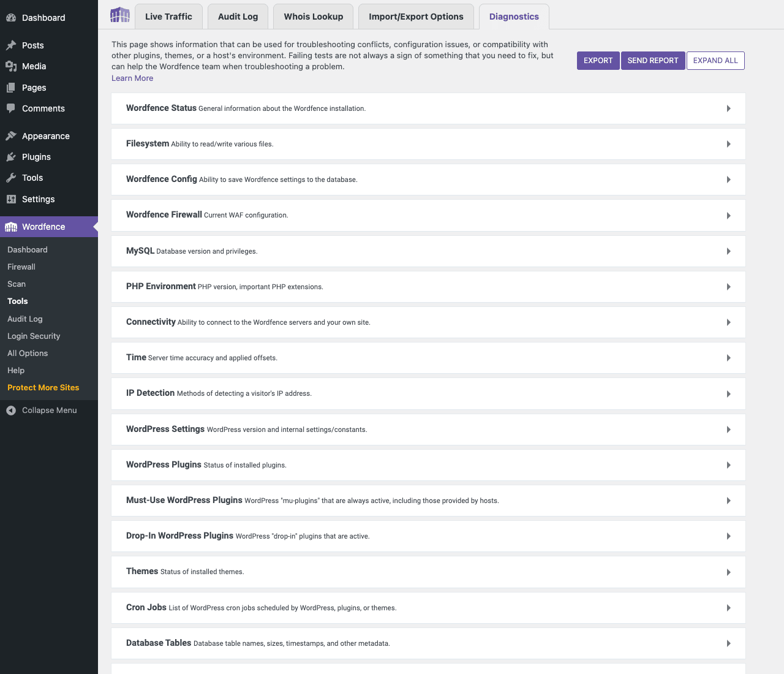Expand the PHP Environment section arrow

click(729, 287)
